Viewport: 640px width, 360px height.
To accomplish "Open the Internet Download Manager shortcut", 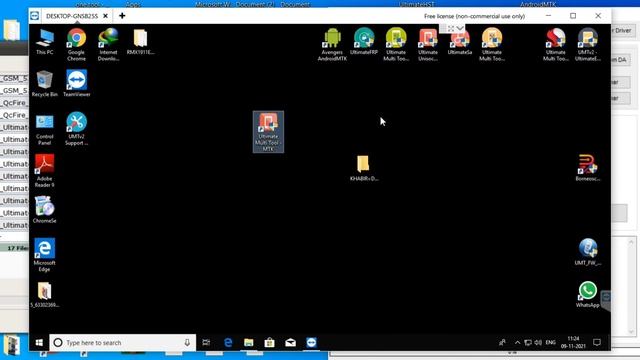I will (x=108, y=44).
